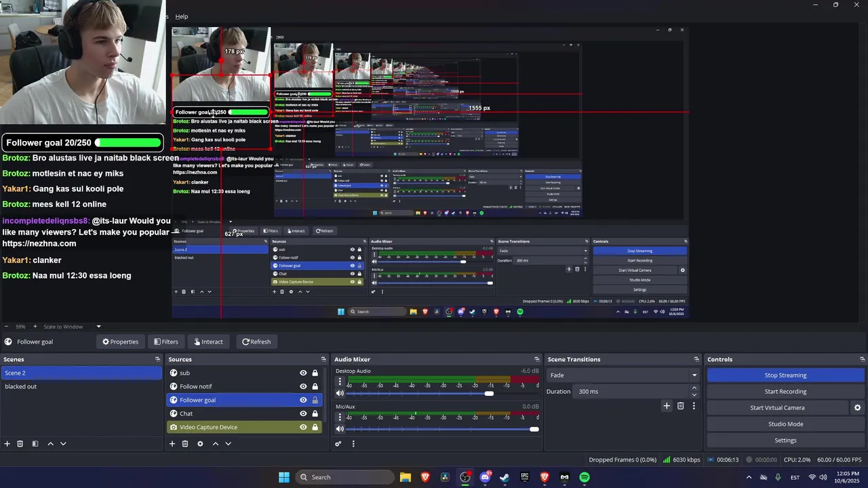Image resolution: width=868 pixels, height=488 pixels.
Task: Move source down in Sources list
Action: click(229, 444)
